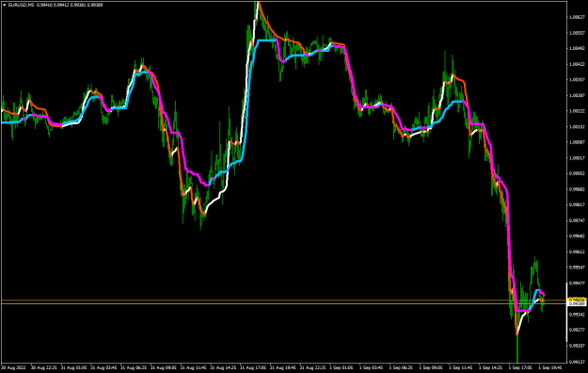This screenshot has height=373, width=588.
Task: Click the 30 Aug 2022 date label
Action: tap(13, 367)
